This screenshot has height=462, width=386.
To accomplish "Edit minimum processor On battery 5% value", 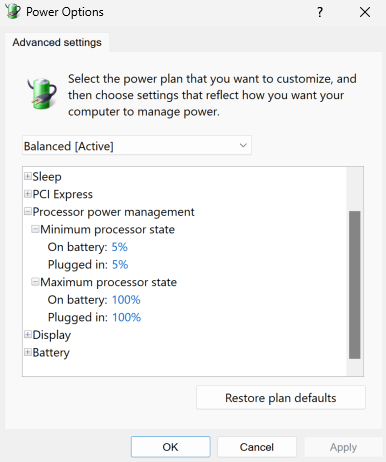I will click(120, 247).
